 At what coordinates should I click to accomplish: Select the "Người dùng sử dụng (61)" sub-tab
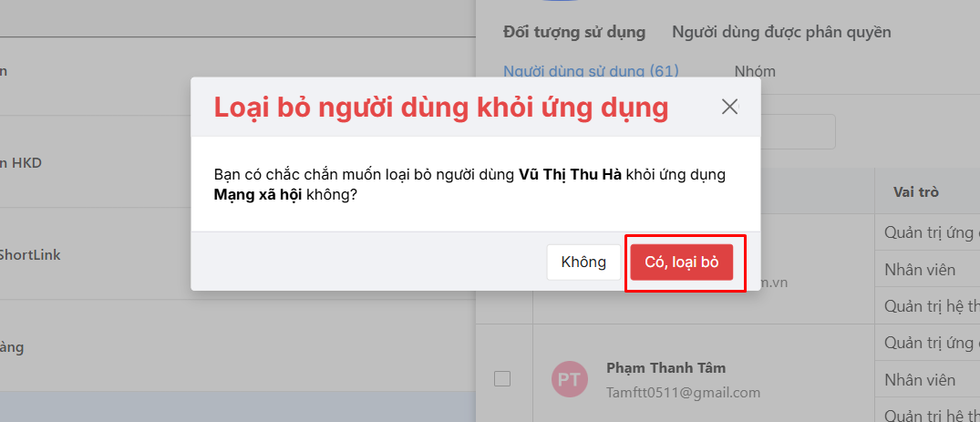point(591,71)
